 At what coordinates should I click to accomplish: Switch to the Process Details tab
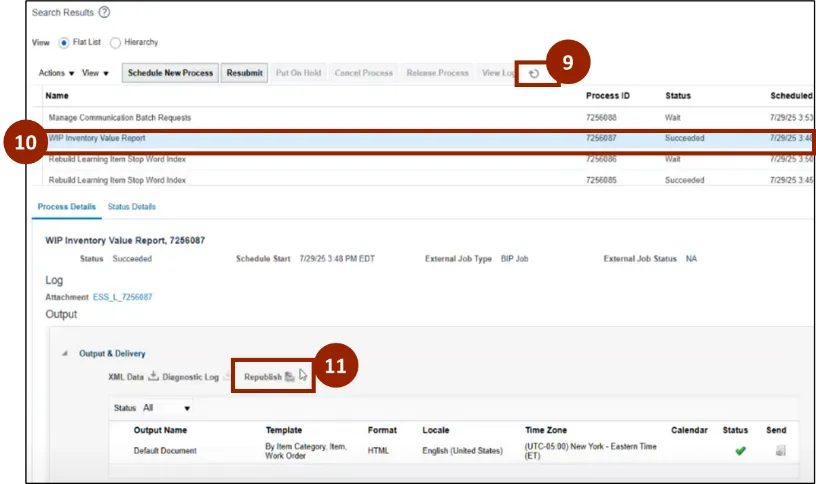[x=67, y=207]
